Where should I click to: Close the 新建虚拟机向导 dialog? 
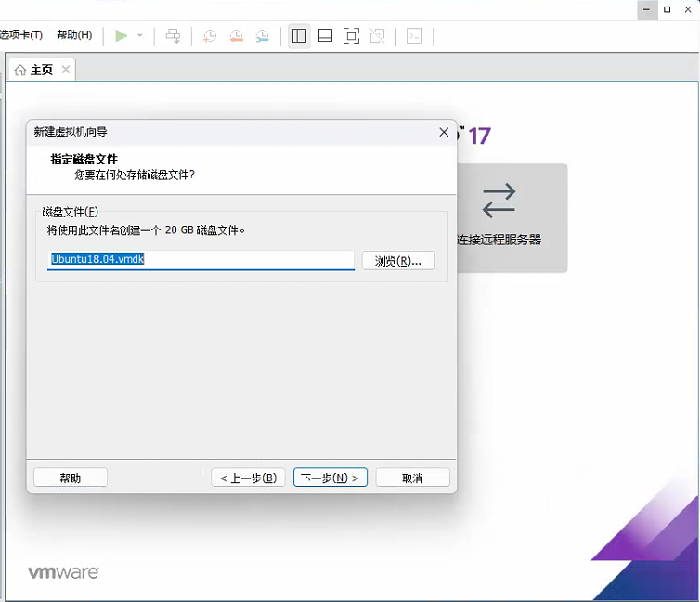tap(444, 132)
